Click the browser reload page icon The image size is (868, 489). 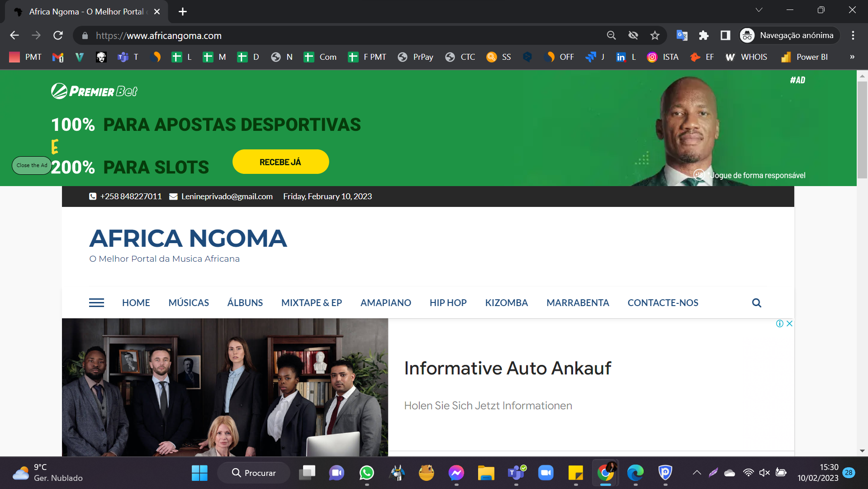point(58,35)
